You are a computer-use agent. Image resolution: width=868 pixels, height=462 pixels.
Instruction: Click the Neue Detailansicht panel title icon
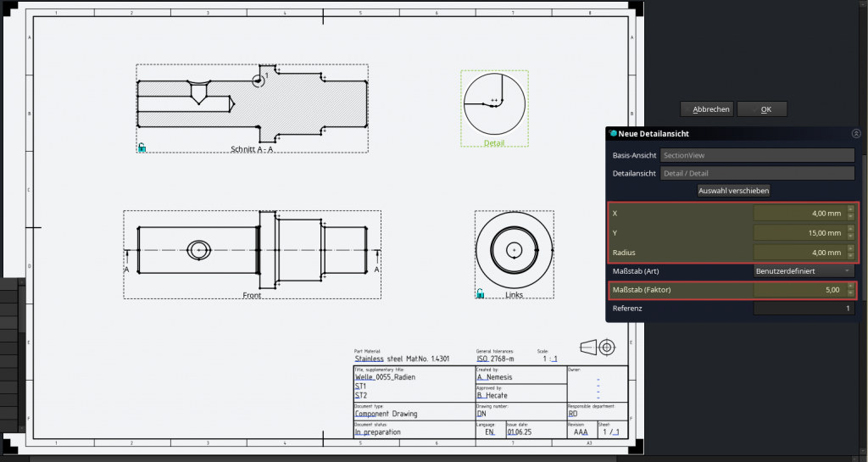pyautogui.click(x=612, y=134)
